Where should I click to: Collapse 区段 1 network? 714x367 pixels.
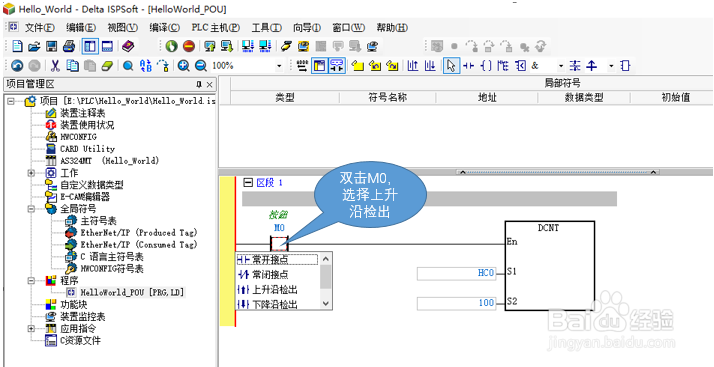[248, 183]
